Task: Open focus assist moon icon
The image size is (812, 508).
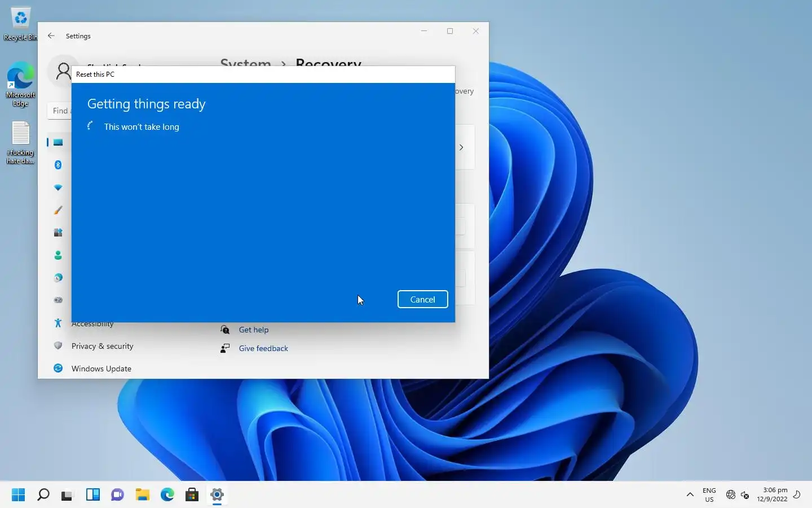Action: pyautogui.click(x=797, y=495)
